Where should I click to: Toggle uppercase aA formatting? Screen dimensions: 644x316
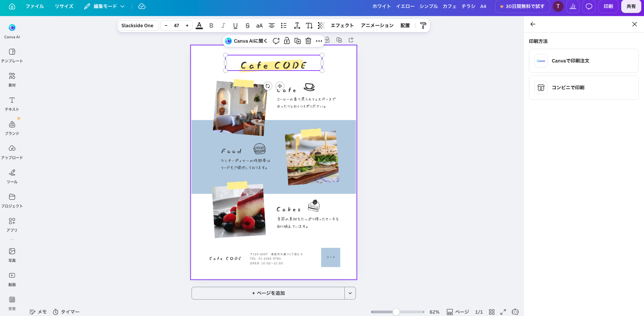(x=260, y=26)
